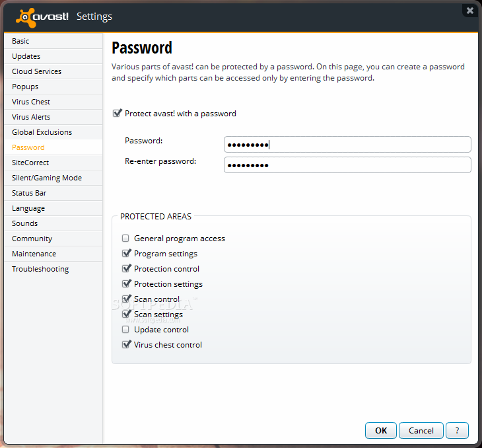Select Language in the sidebar
The width and height of the screenshot is (482, 448).
[53, 208]
